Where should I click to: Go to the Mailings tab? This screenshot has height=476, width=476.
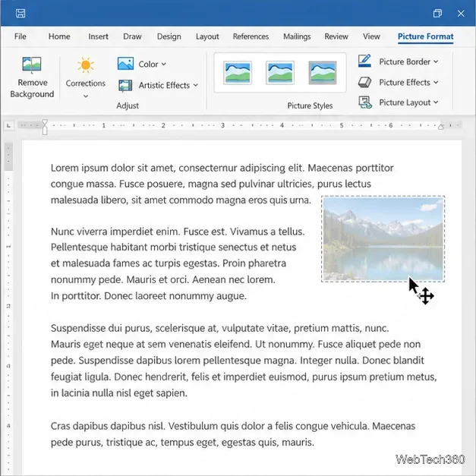(x=297, y=36)
